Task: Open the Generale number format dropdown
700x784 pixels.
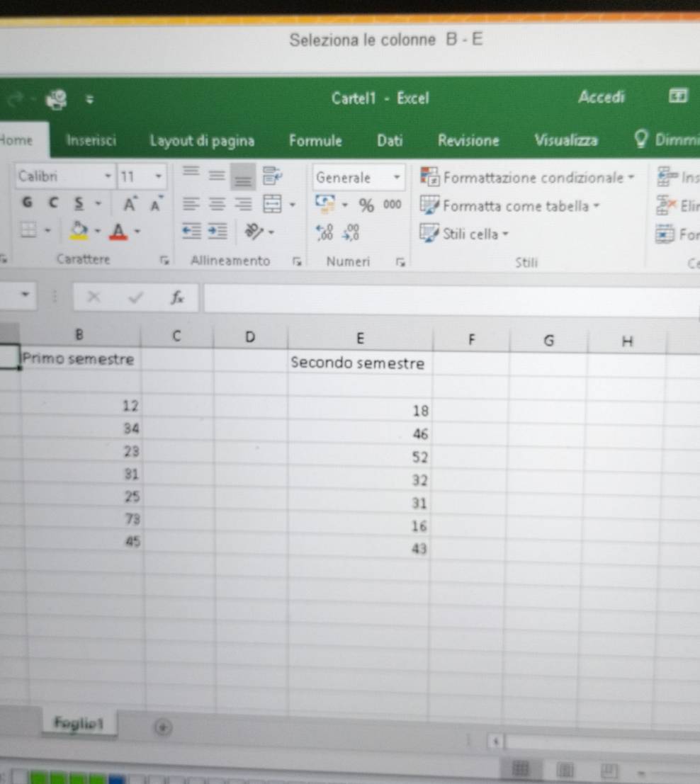Action: (x=397, y=177)
